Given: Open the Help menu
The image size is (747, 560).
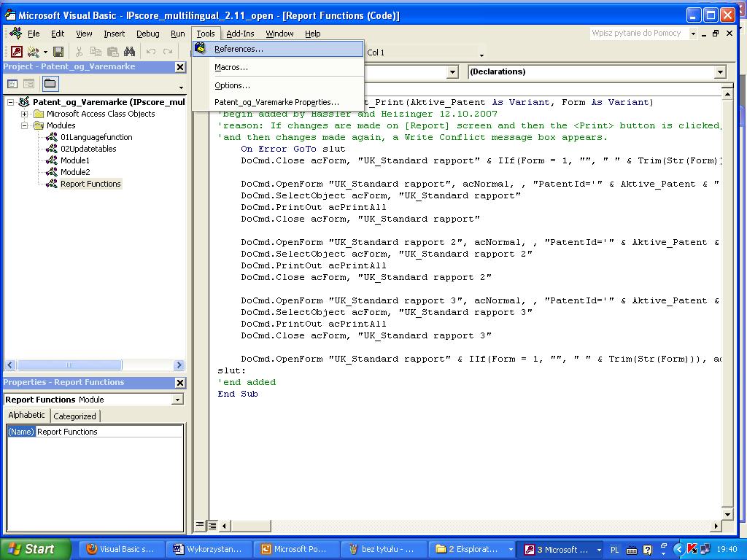Looking at the screenshot, I should [312, 34].
